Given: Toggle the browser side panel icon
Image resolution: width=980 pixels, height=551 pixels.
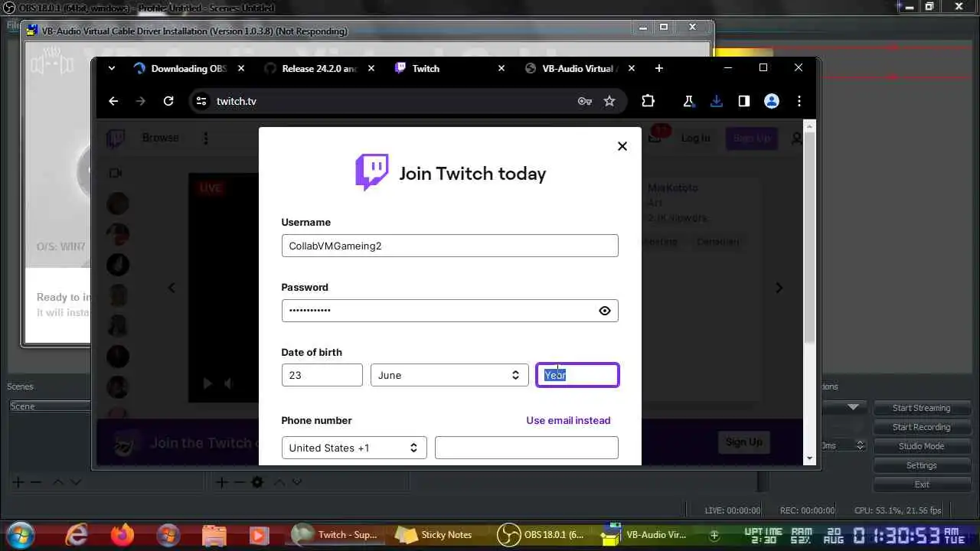Looking at the screenshot, I should coord(743,101).
